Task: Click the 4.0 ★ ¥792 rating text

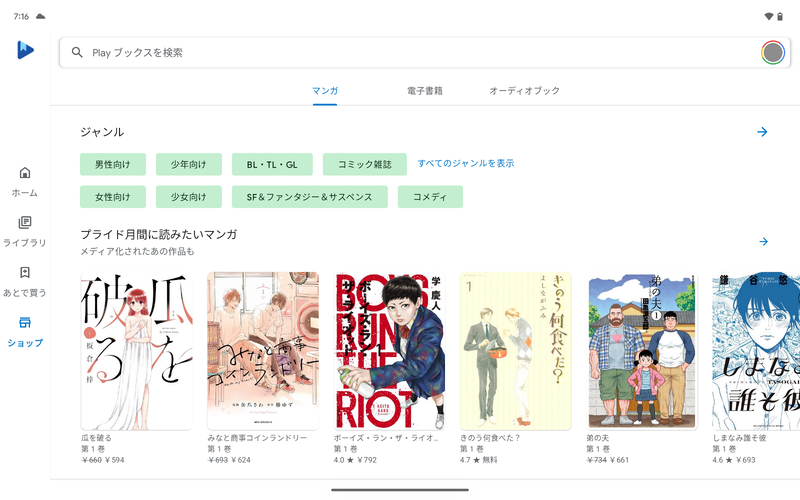Action: click(355, 460)
